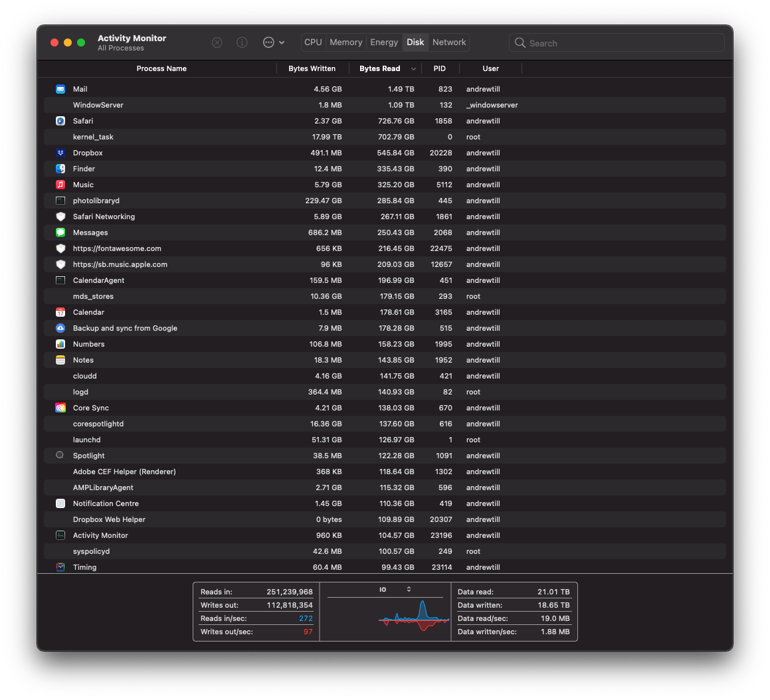Click the shield icon beside https://fontawesome.com
This screenshot has height=700, width=770.
[x=60, y=248]
